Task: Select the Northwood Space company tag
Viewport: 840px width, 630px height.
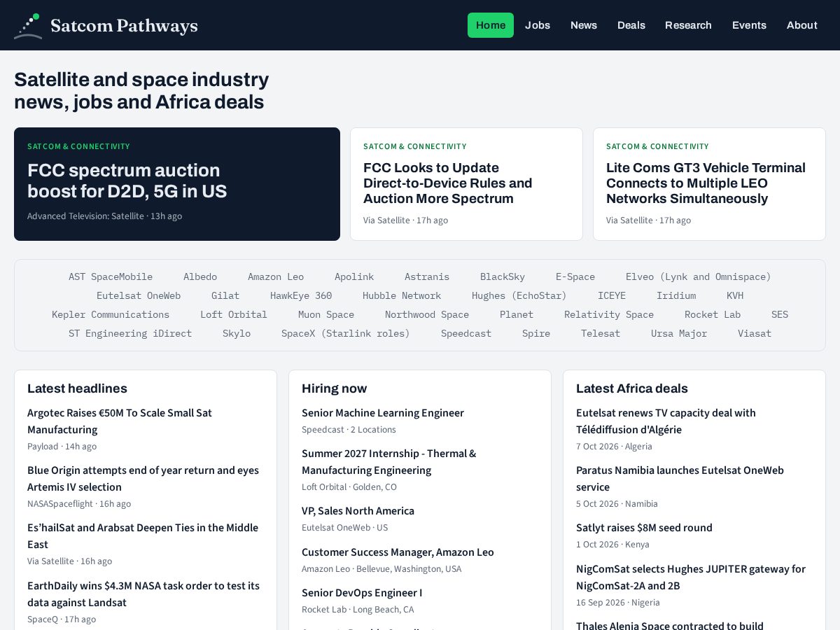Action: (427, 314)
